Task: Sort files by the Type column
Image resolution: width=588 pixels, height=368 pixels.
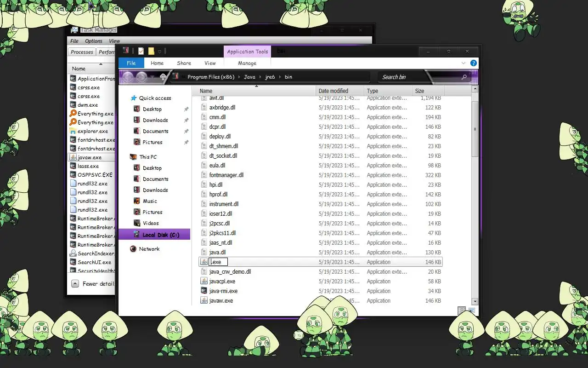Action: coord(388,91)
